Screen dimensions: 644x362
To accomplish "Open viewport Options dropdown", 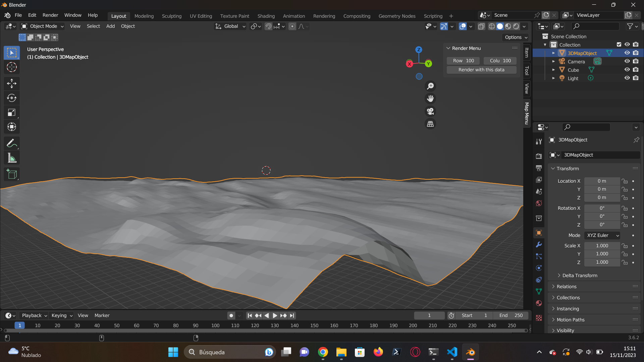I will 516,37.
